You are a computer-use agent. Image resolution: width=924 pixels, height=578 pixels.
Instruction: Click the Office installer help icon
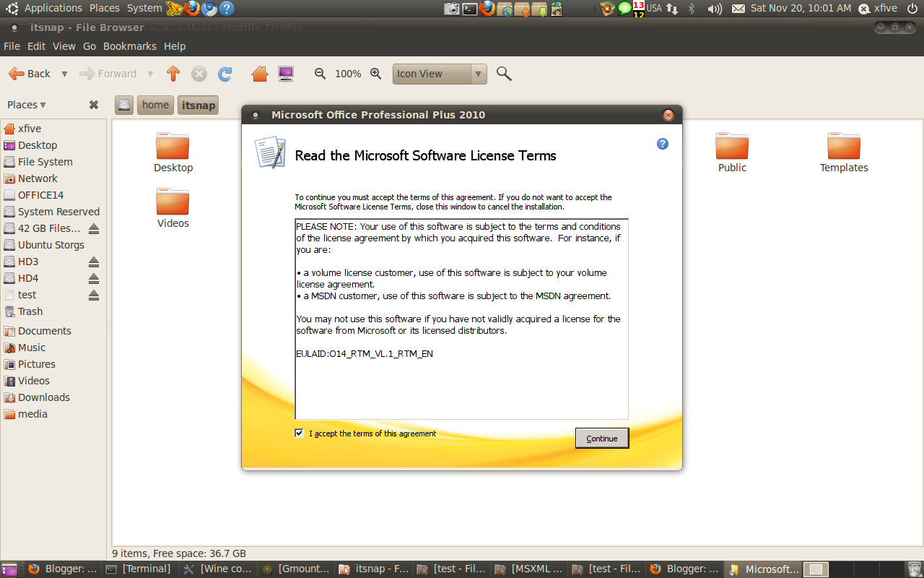point(663,144)
